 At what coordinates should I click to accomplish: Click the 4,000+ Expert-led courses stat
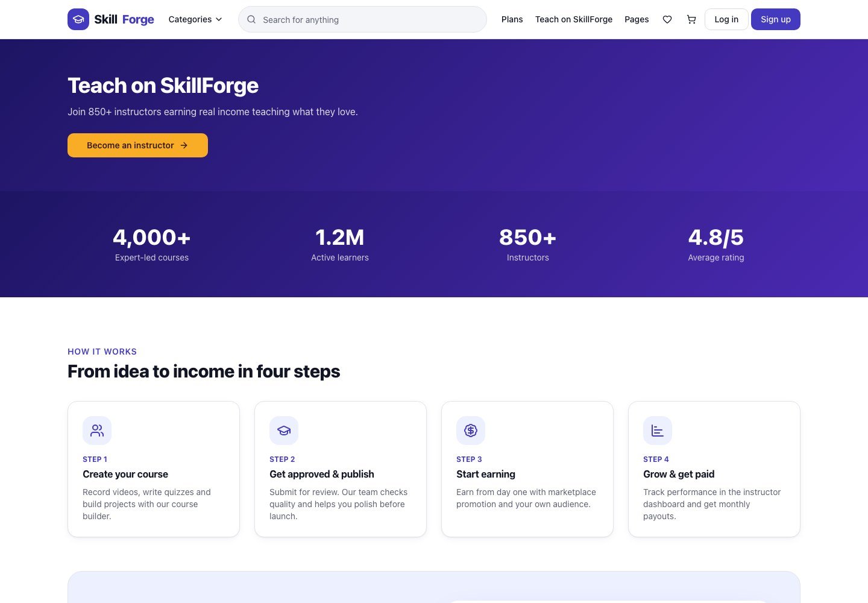click(x=152, y=244)
